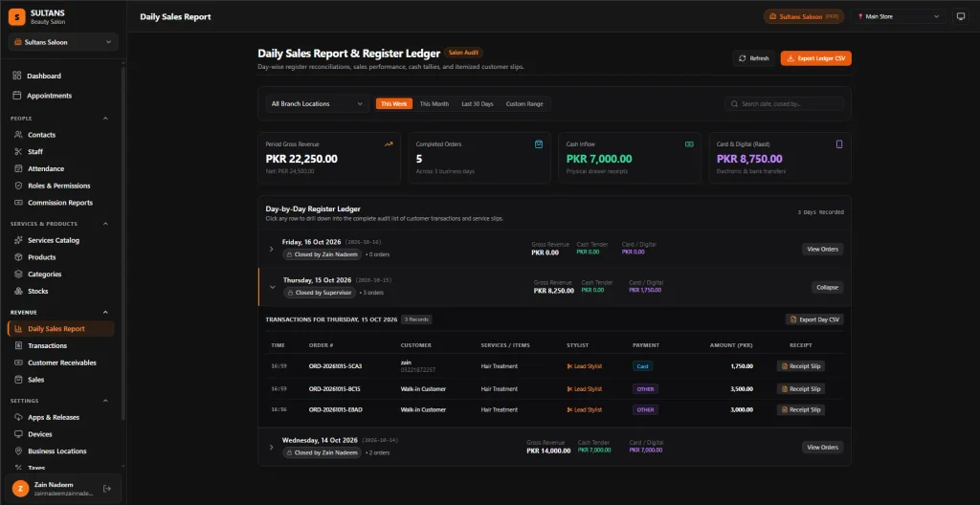Click customer phone 03221872257
This screenshot has width=980, height=505.
coord(417,370)
